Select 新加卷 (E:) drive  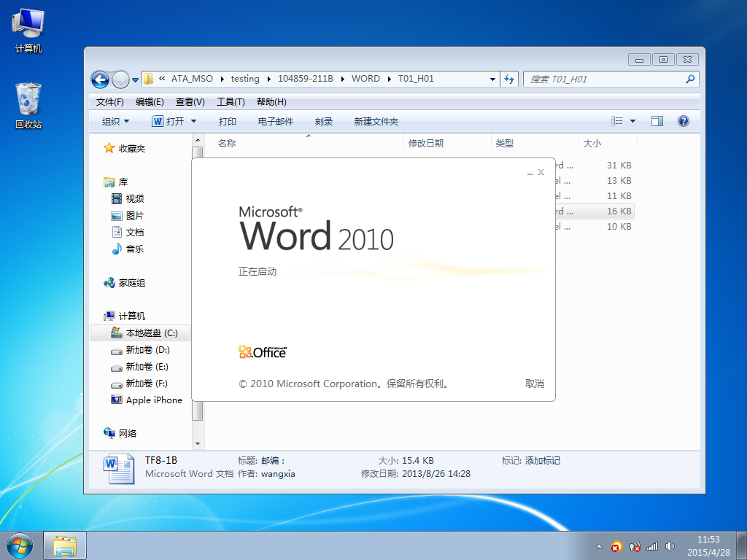tap(139, 367)
